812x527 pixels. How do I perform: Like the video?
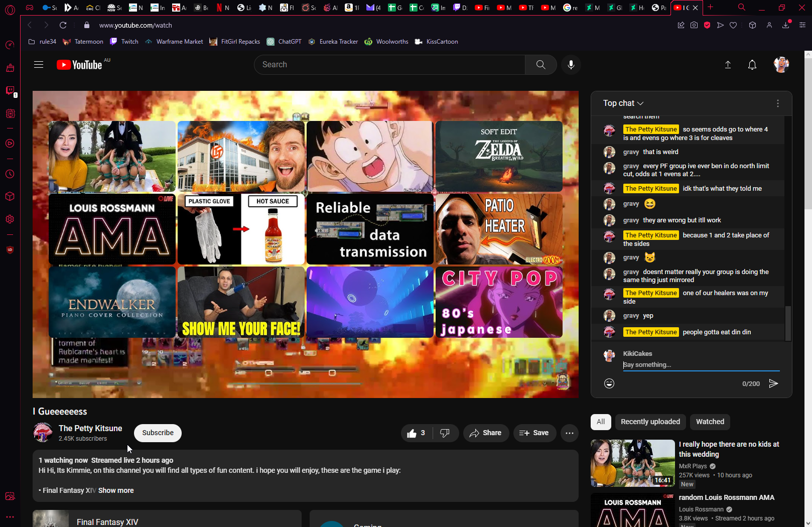tap(416, 433)
